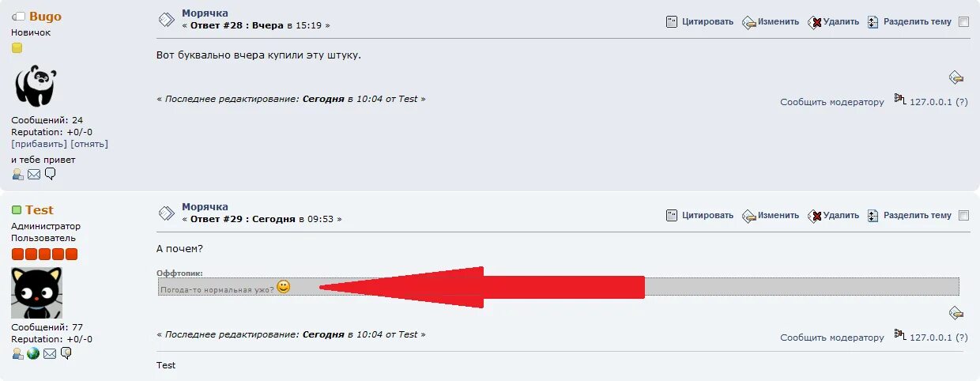Report reply #28 via Сообщить модератору
The image size is (980, 381).
[x=832, y=102]
